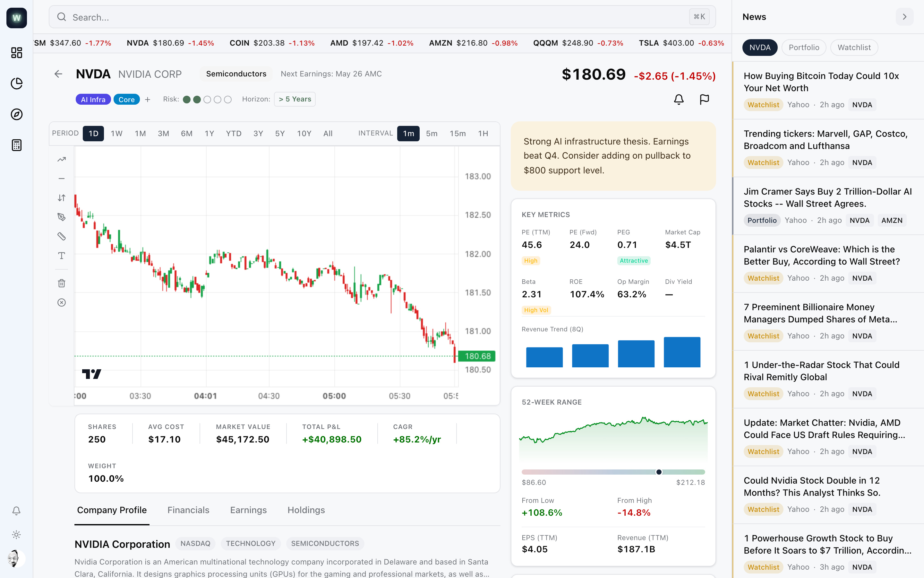Open the portfolio pie chart icon
924x578 pixels.
pyautogui.click(x=16, y=83)
